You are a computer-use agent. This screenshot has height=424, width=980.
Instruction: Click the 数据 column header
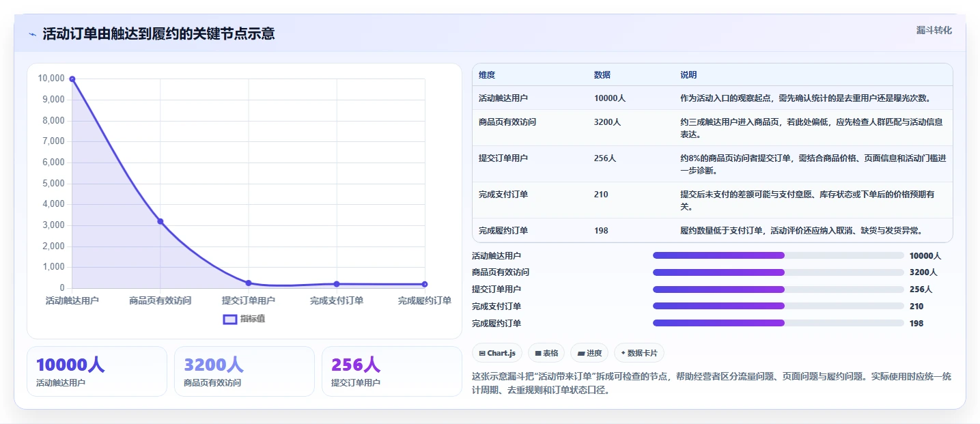click(602, 74)
